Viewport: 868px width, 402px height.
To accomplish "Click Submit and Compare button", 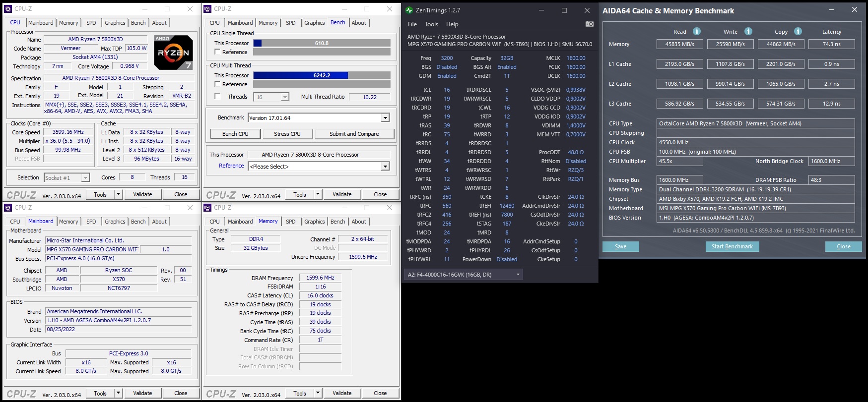I will click(x=354, y=134).
